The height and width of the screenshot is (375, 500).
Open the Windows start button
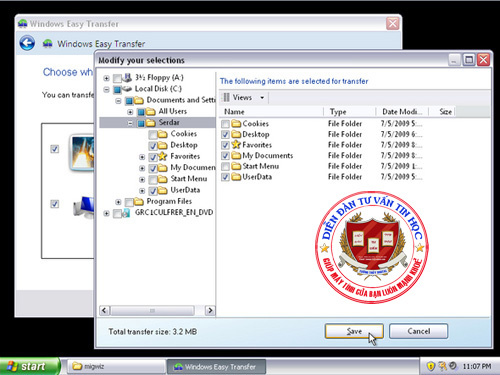click(30, 366)
